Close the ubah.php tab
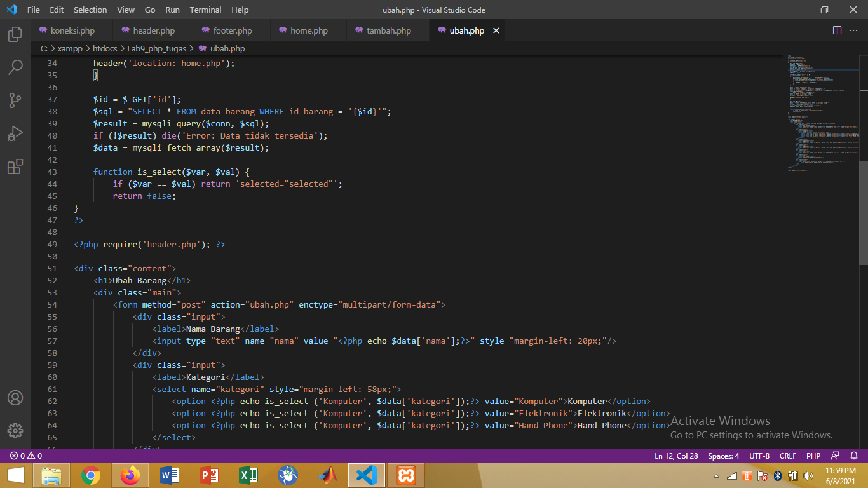This screenshot has height=488, width=868. (496, 30)
